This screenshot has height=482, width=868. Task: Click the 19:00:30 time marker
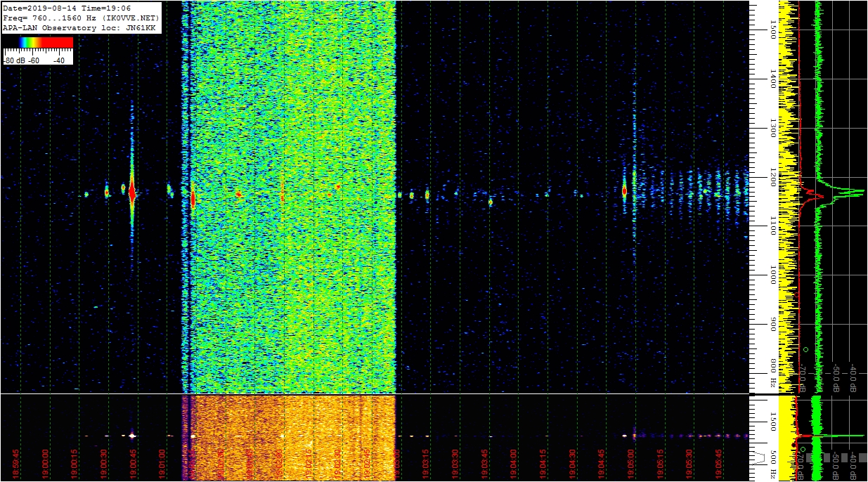pos(104,464)
